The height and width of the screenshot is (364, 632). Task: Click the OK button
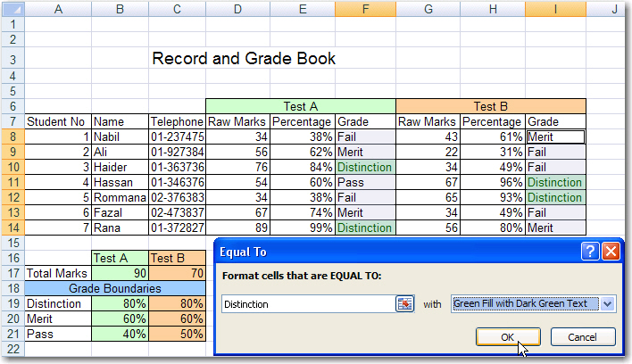tap(508, 337)
